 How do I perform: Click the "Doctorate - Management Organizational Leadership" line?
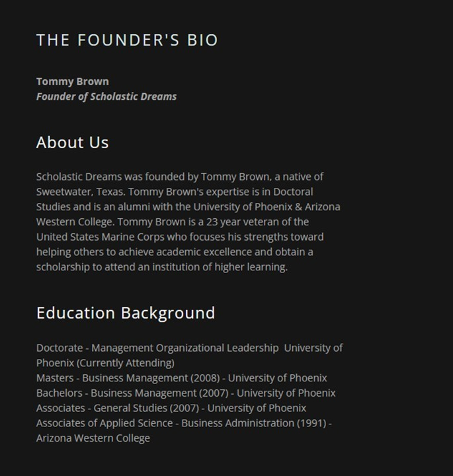click(x=157, y=348)
